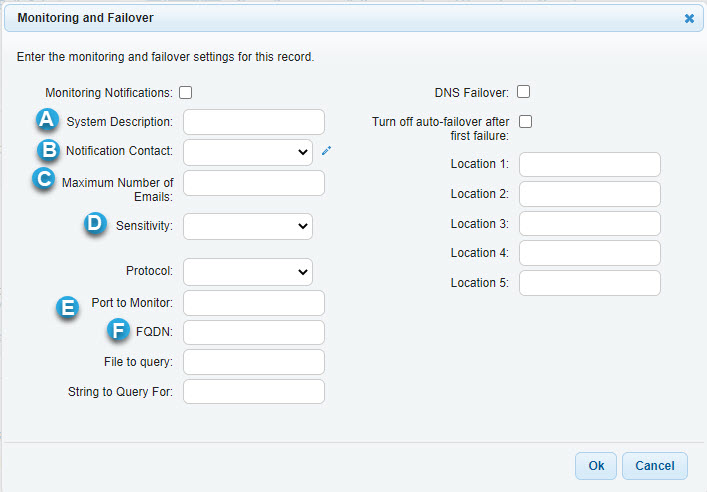Image resolution: width=707 pixels, height=492 pixels.
Task: Click the pencil edit icon beside Notification Contact
Action: (326, 151)
